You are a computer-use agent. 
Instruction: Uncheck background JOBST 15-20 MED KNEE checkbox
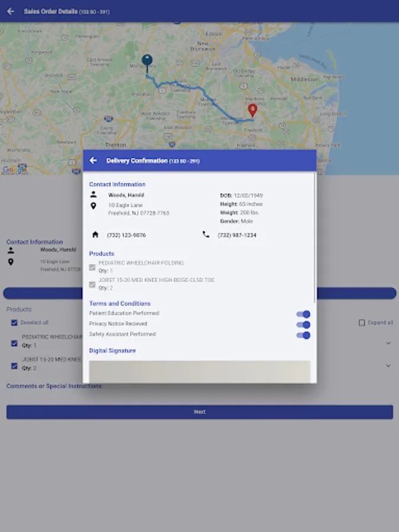[x=14, y=366]
